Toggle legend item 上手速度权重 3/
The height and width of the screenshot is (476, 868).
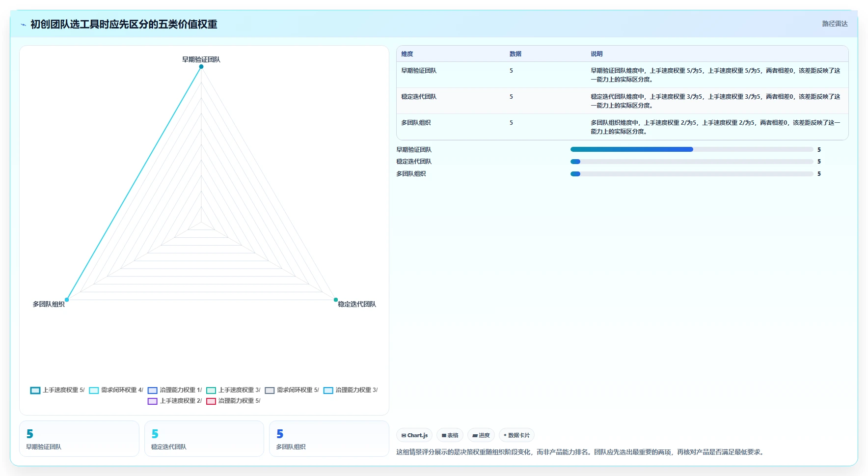coord(233,390)
